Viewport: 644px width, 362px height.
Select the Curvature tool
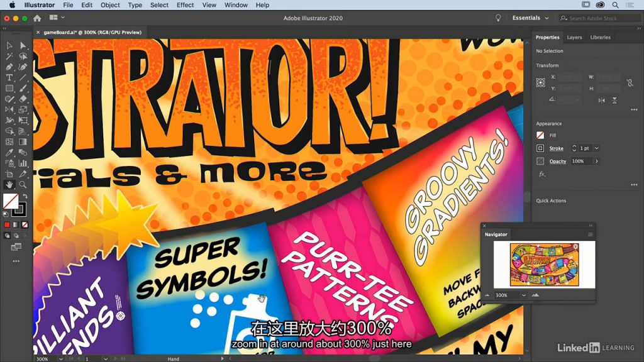(x=23, y=67)
